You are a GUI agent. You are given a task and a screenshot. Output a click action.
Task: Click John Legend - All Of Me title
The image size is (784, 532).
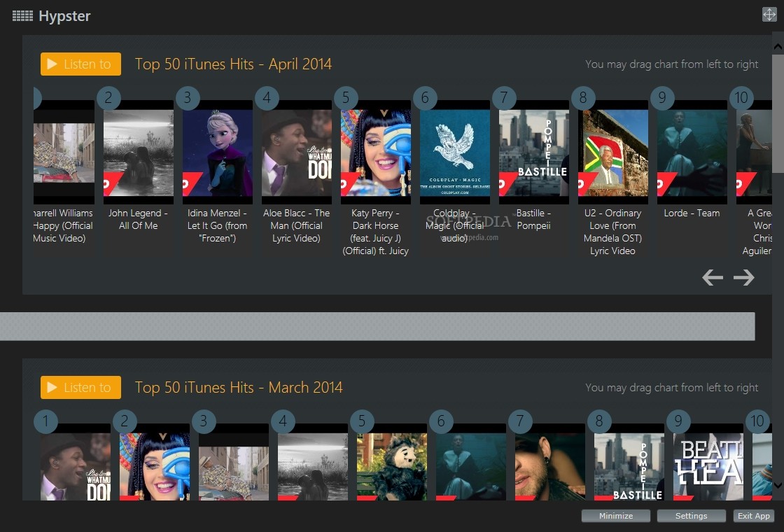point(139,219)
